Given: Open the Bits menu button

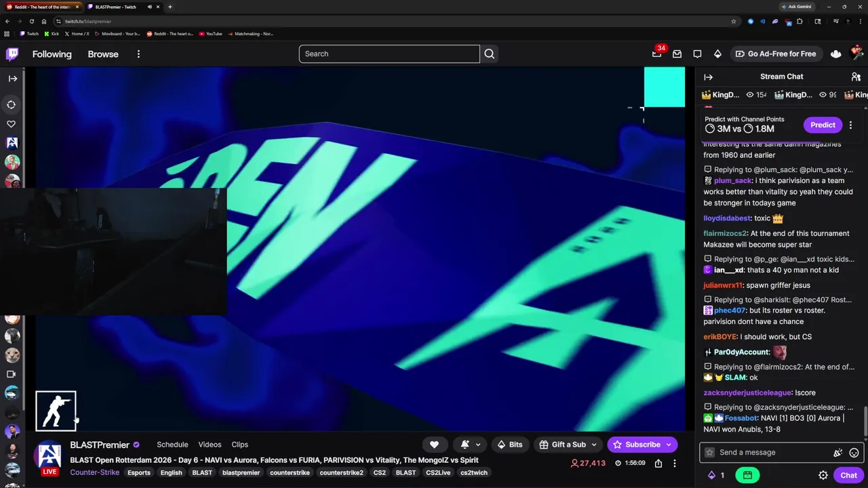Looking at the screenshot, I should point(510,445).
